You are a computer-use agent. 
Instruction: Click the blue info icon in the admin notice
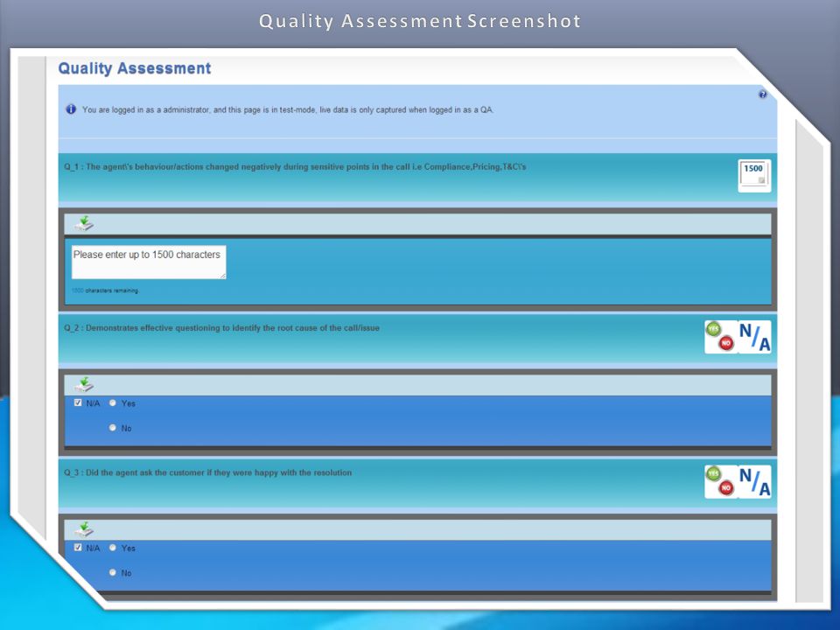(x=71, y=109)
